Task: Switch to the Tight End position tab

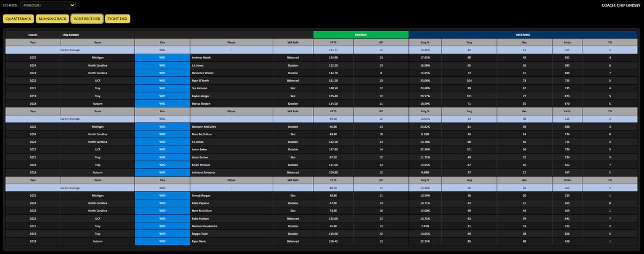Action: click(117, 19)
